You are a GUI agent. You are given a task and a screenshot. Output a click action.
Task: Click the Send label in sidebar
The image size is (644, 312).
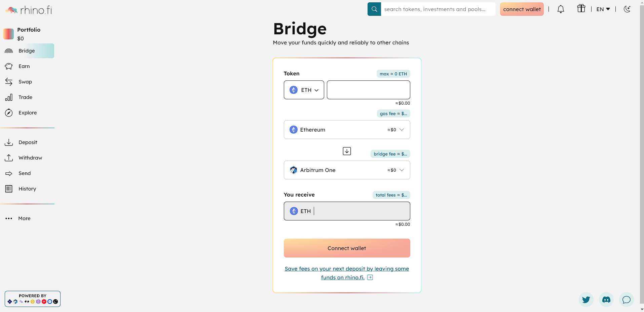point(25,173)
